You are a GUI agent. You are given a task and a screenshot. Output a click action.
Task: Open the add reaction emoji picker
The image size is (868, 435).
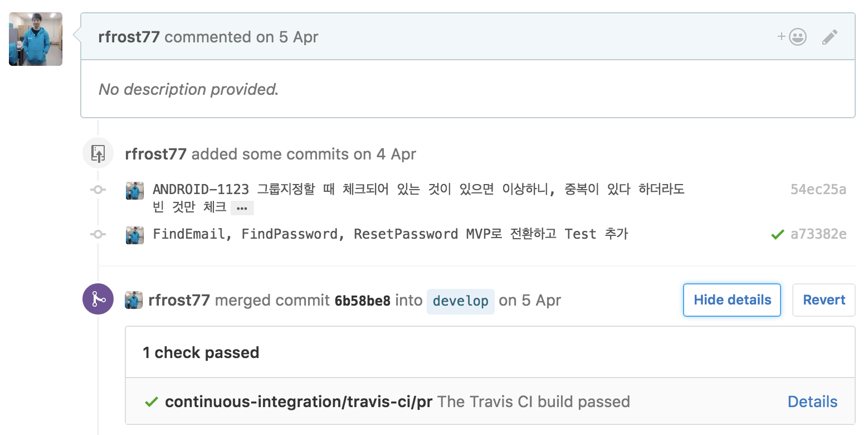point(792,37)
